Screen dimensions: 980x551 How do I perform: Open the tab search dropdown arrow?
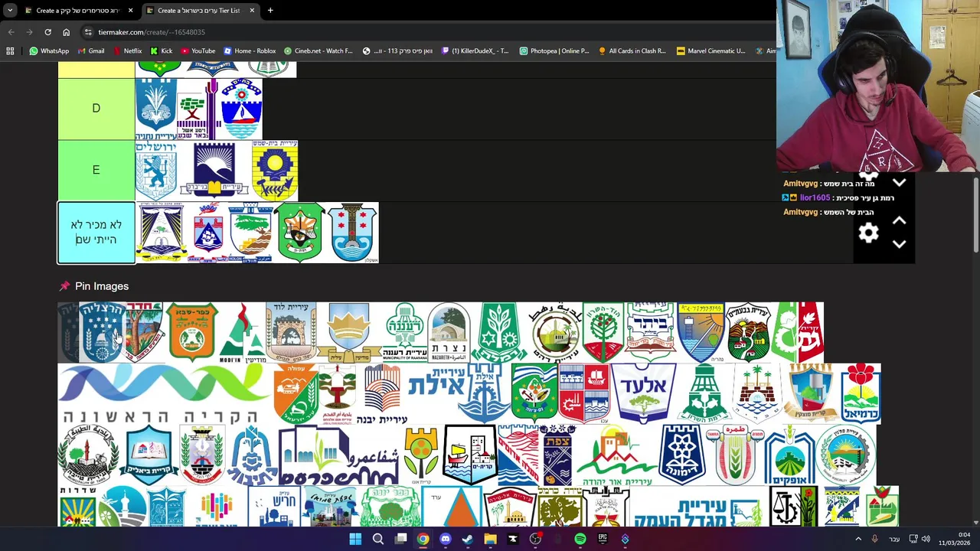coord(10,11)
